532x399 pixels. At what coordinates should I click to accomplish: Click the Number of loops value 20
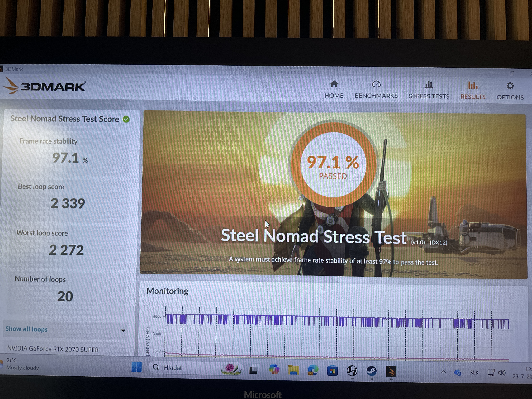65,296
